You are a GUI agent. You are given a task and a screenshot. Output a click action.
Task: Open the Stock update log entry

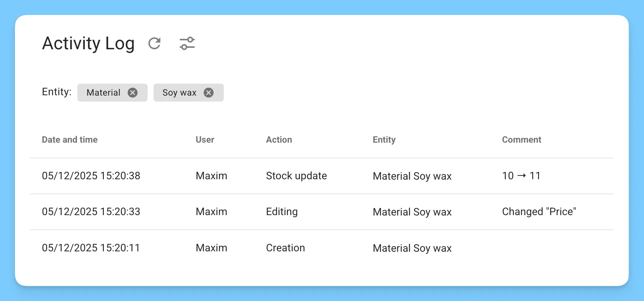[x=296, y=176]
